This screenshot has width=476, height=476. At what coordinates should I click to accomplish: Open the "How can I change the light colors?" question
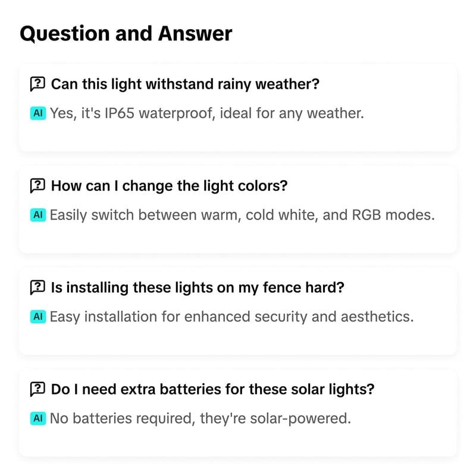point(169,186)
